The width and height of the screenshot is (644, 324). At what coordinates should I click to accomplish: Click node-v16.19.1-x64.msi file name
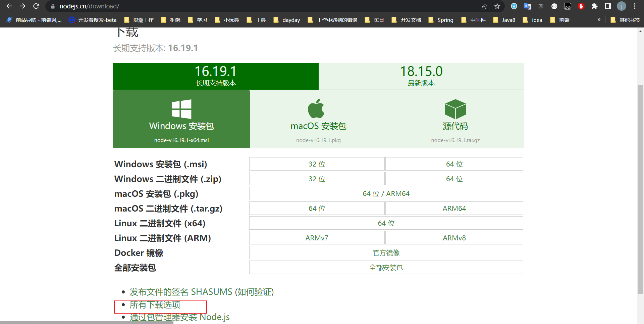point(181,140)
